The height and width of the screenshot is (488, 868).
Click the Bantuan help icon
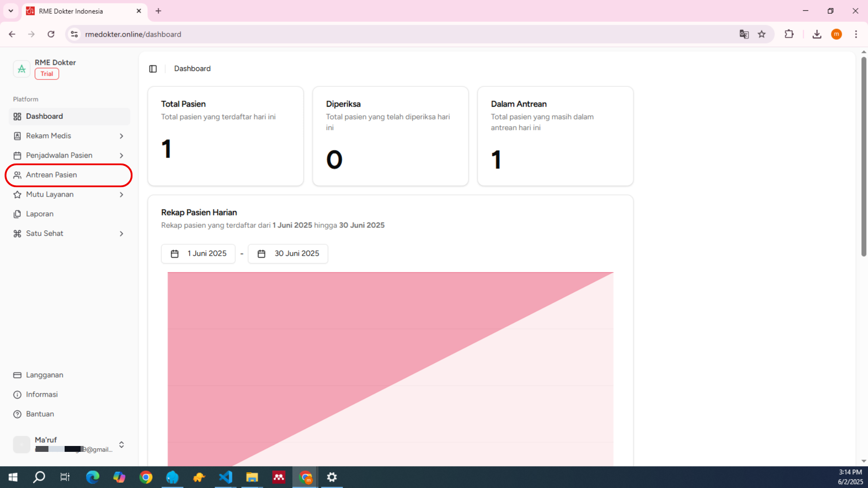click(17, 414)
